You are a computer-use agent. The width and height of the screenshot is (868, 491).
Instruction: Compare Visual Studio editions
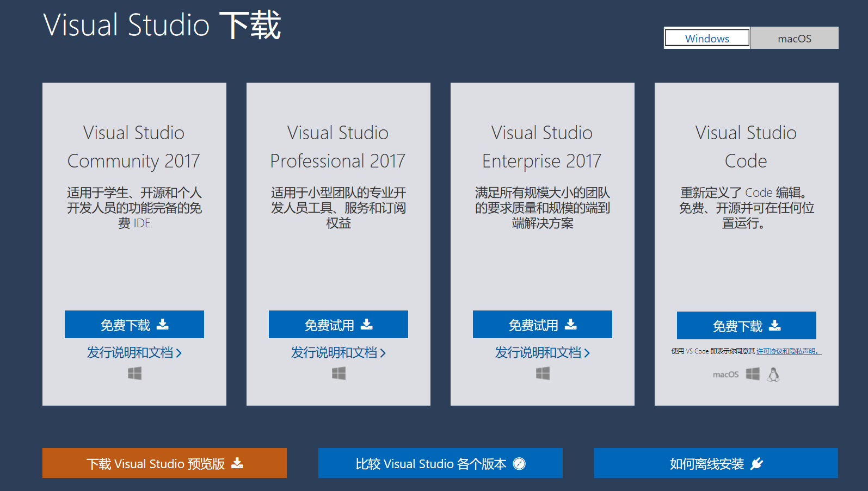click(440, 463)
